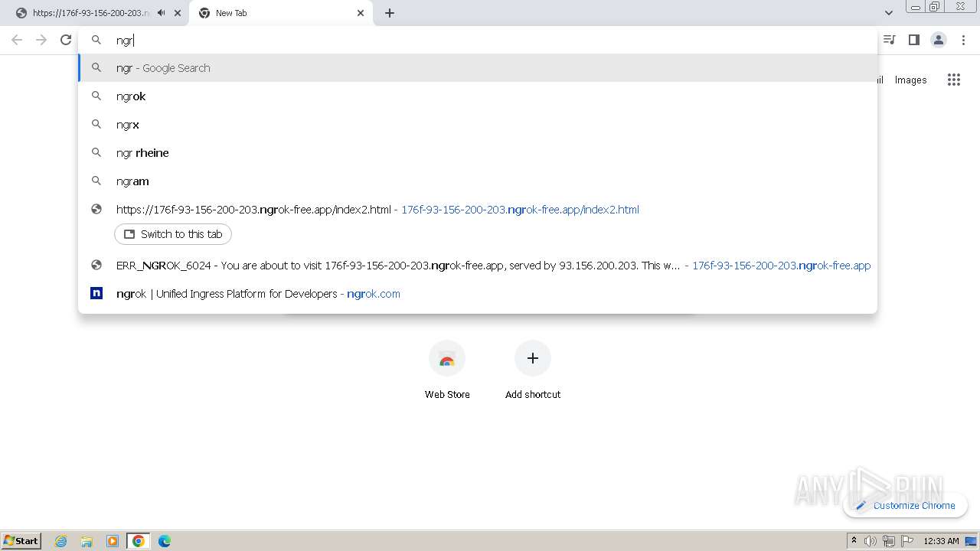The height and width of the screenshot is (551, 980).
Task: Open the ERR_NGROK_6024 history suggestion
Action: click(x=478, y=266)
